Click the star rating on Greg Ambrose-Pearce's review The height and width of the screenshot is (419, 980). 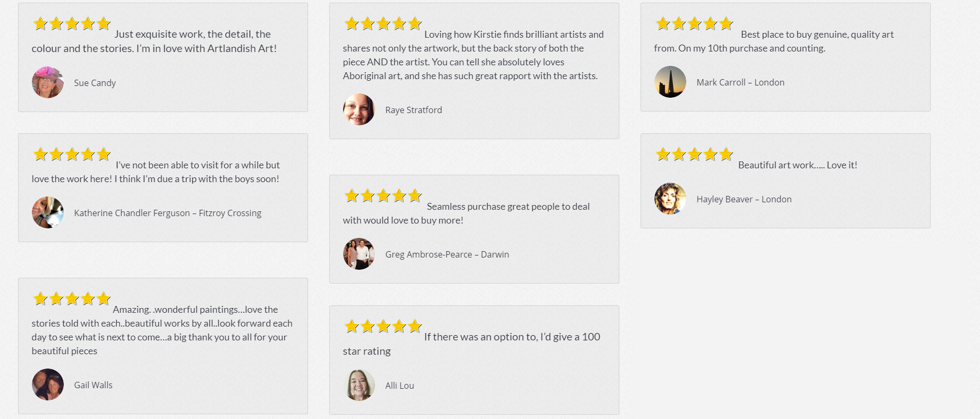383,196
